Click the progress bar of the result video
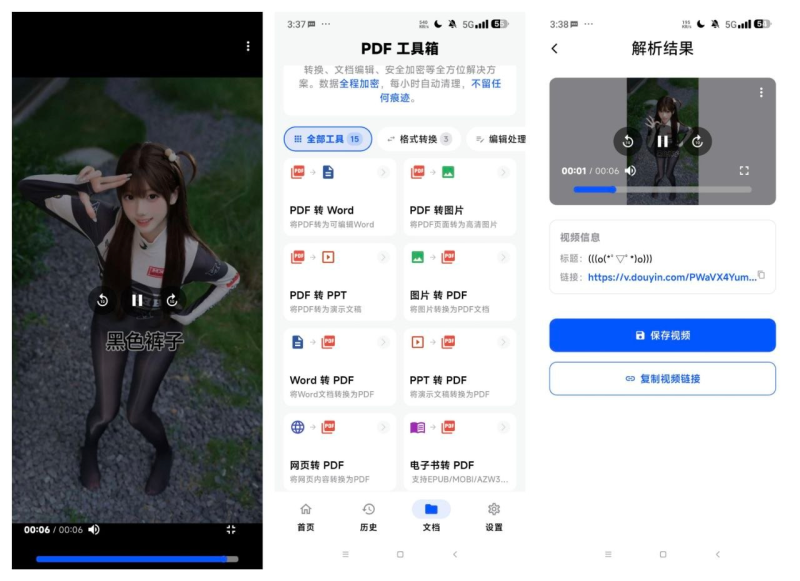Screen dimensions: 800x581 point(662,189)
